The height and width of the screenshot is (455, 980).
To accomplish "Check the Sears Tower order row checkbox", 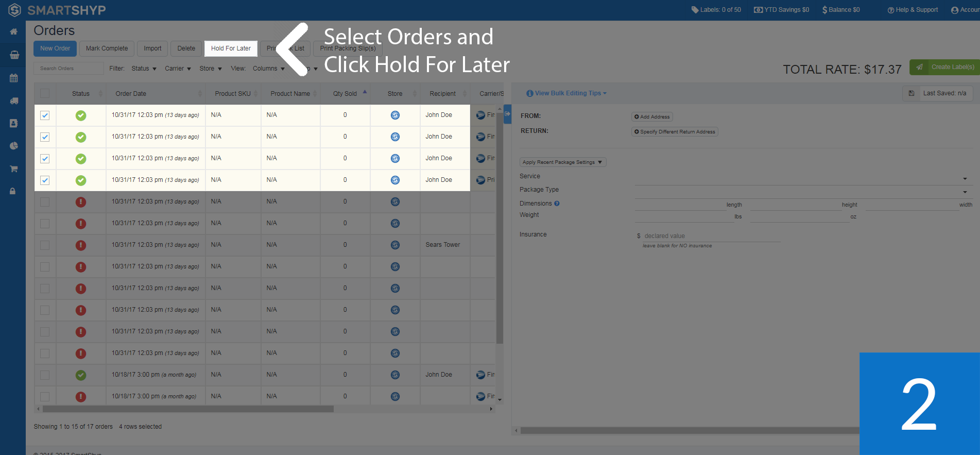I will [45, 245].
